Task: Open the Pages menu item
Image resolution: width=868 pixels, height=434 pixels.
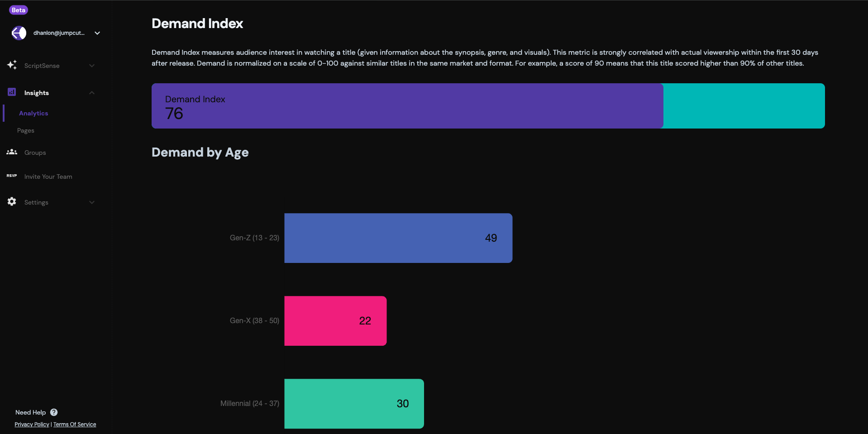Action: (26, 130)
